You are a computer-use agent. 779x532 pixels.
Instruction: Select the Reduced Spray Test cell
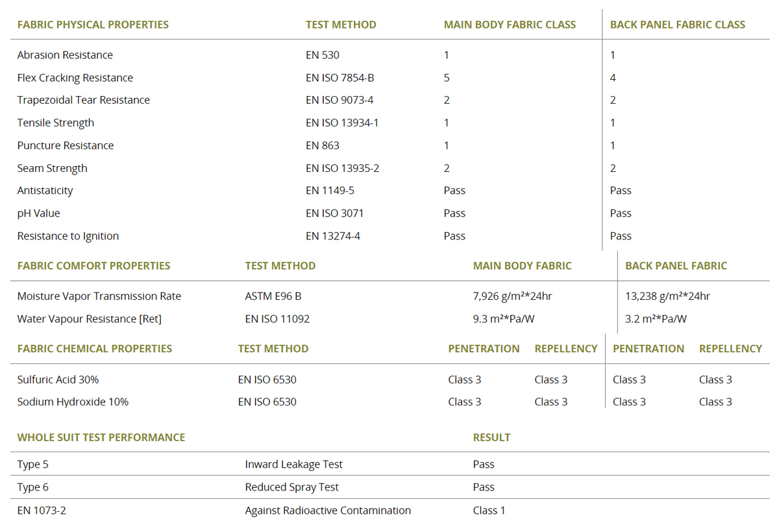point(292,487)
